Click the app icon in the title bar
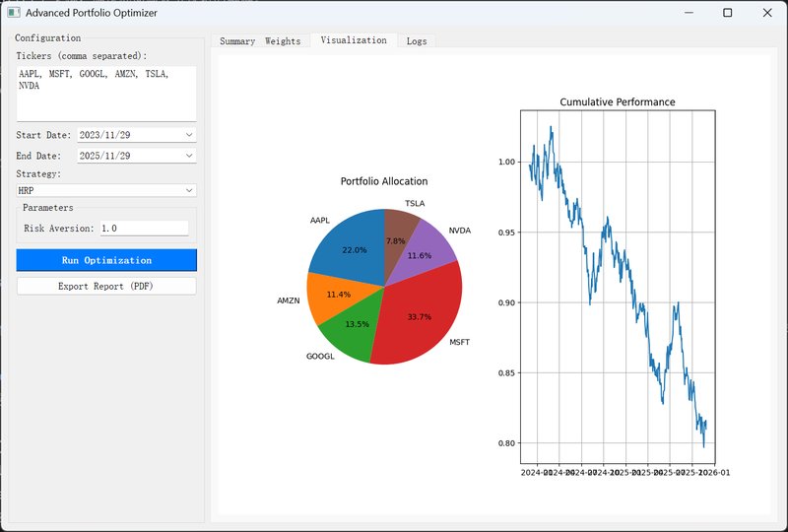This screenshot has width=788, height=532. click(x=14, y=13)
